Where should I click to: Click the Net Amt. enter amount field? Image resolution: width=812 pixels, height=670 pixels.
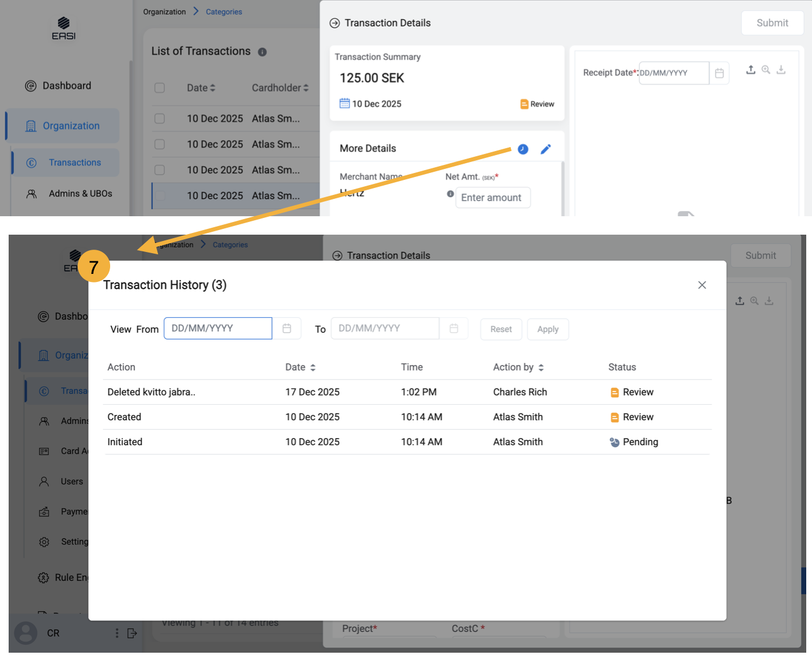(x=493, y=198)
